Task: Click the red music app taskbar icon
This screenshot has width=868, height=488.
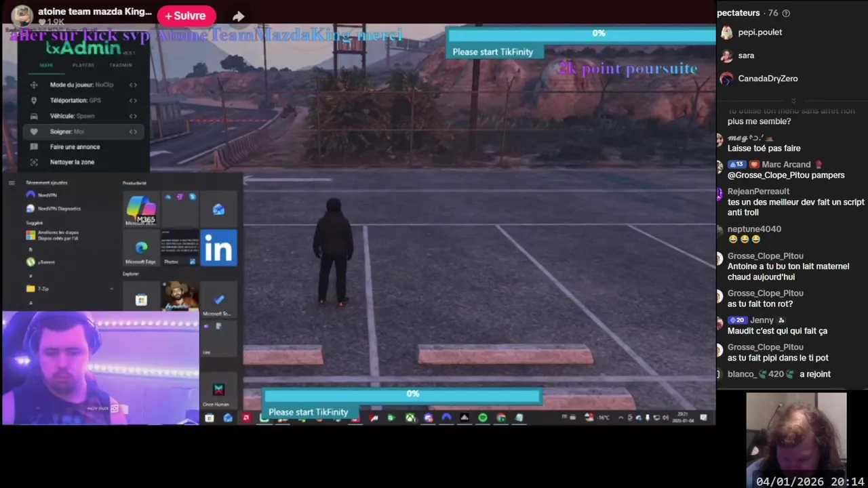Action: (x=246, y=418)
